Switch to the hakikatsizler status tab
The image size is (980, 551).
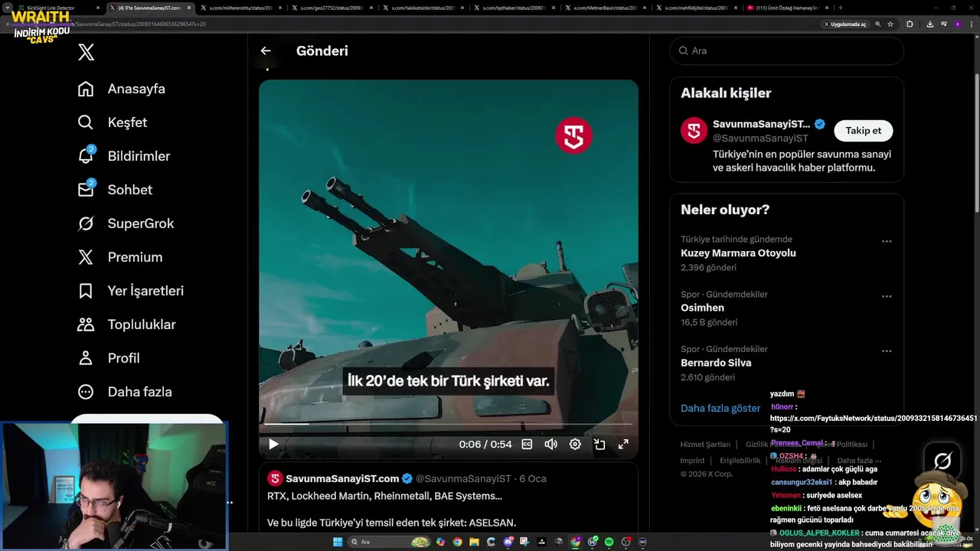pyautogui.click(x=423, y=8)
